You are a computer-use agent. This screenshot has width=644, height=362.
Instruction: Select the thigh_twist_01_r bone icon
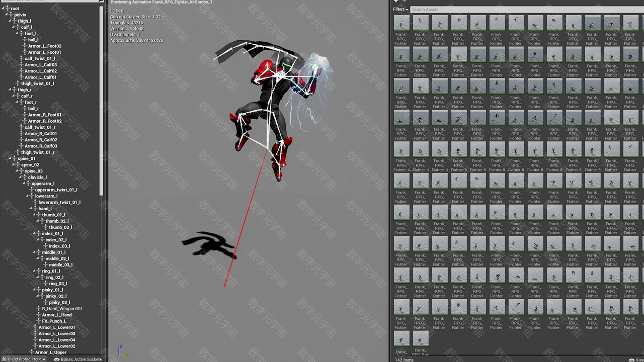pyautogui.click(x=18, y=152)
